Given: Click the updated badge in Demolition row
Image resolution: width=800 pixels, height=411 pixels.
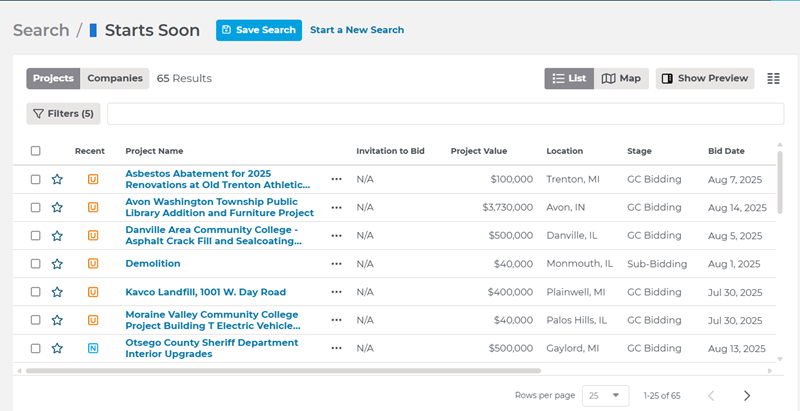Looking at the screenshot, I should click(x=93, y=264).
